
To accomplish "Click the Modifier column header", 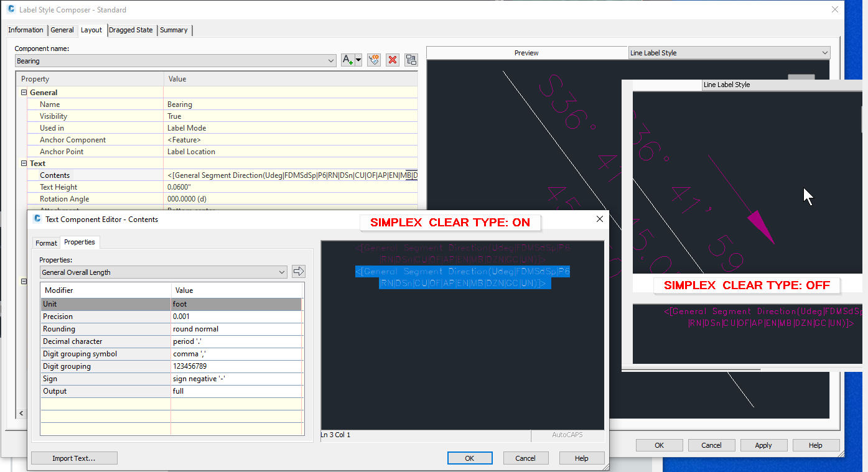I will [106, 290].
